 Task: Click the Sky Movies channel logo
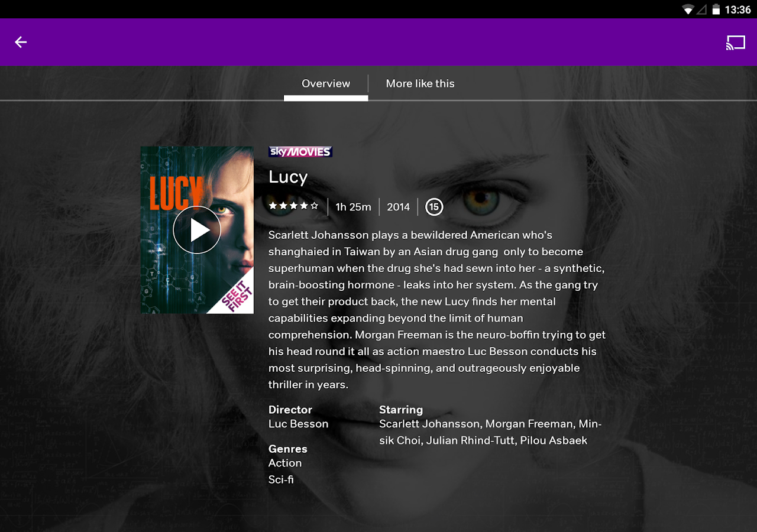(x=300, y=152)
